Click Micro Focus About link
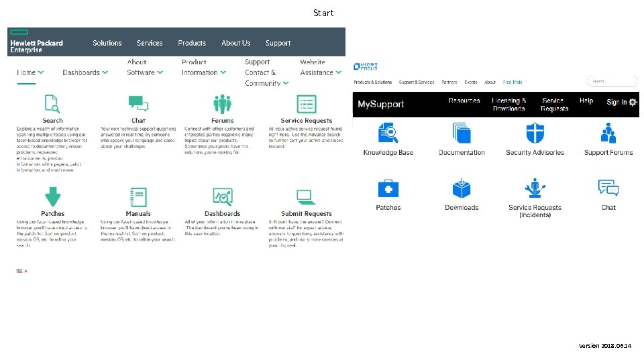The height and width of the screenshot is (362, 644). coord(490,82)
